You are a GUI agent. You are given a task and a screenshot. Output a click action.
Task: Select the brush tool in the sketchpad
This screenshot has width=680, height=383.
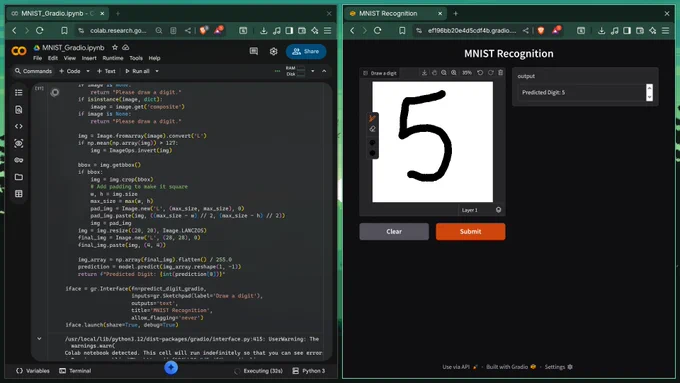(x=372, y=118)
